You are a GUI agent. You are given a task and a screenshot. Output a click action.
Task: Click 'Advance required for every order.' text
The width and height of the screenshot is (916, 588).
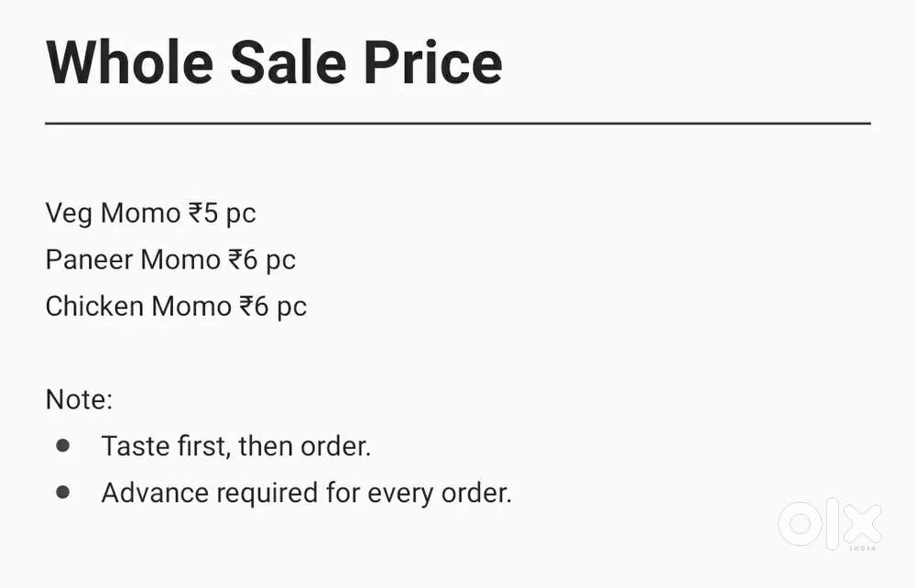click(306, 493)
